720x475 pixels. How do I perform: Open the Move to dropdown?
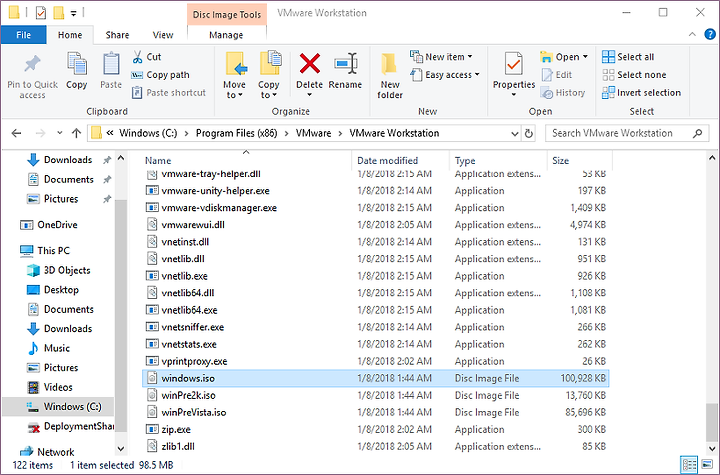pos(234,75)
